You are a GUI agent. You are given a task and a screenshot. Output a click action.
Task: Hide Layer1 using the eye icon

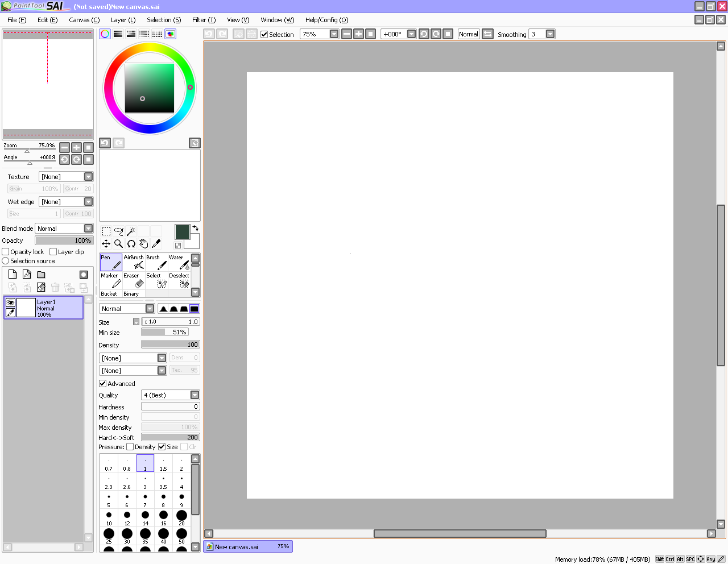click(x=10, y=303)
